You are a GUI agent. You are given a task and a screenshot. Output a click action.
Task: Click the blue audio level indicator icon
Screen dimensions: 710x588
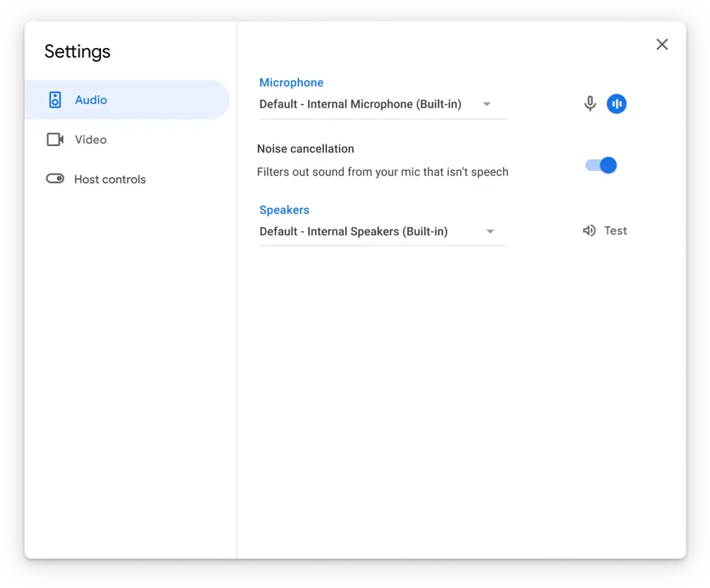pyautogui.click(x=616, y=104)
